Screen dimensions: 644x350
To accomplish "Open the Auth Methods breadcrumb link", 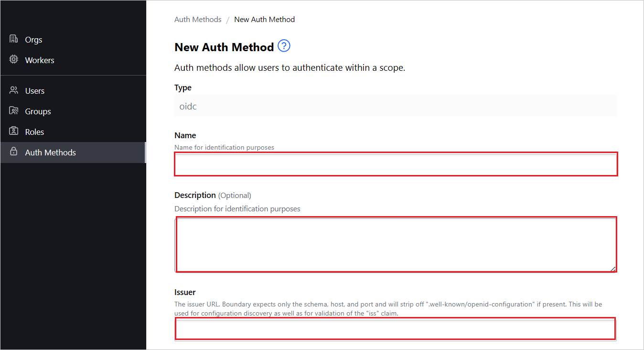I will [x=198, y=19].
